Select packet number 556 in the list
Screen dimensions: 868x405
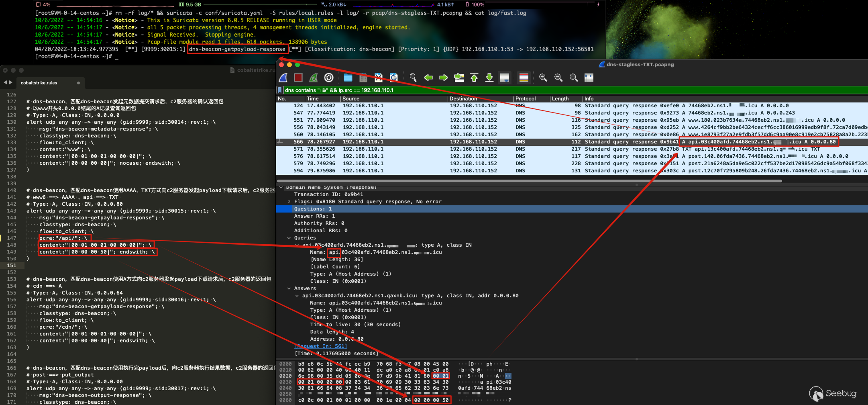pos(572,127)
